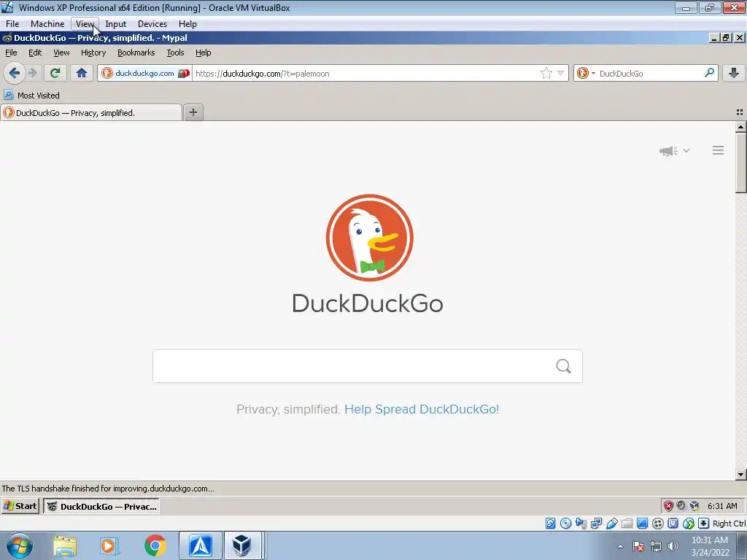Click the VirtualBox cube taskbar icon
747x560 pixels.
point(242,545)
